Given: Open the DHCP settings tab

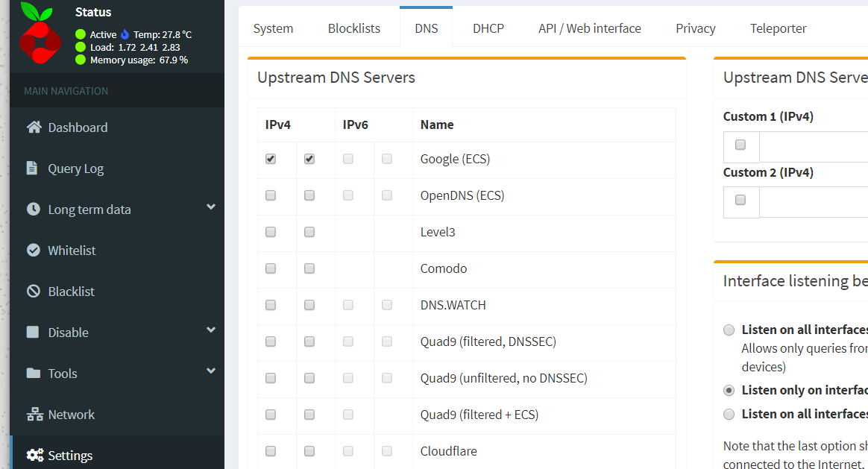Looking at the screenshot, I should [488, 28].
